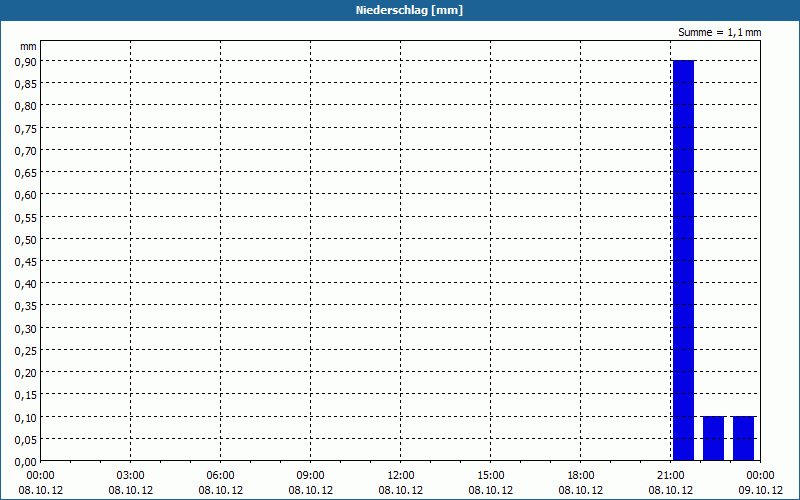Select the y-axis value 0,90
Viewport: 800px width, 500px height.
pyautogui.click(x=26, y=61)
